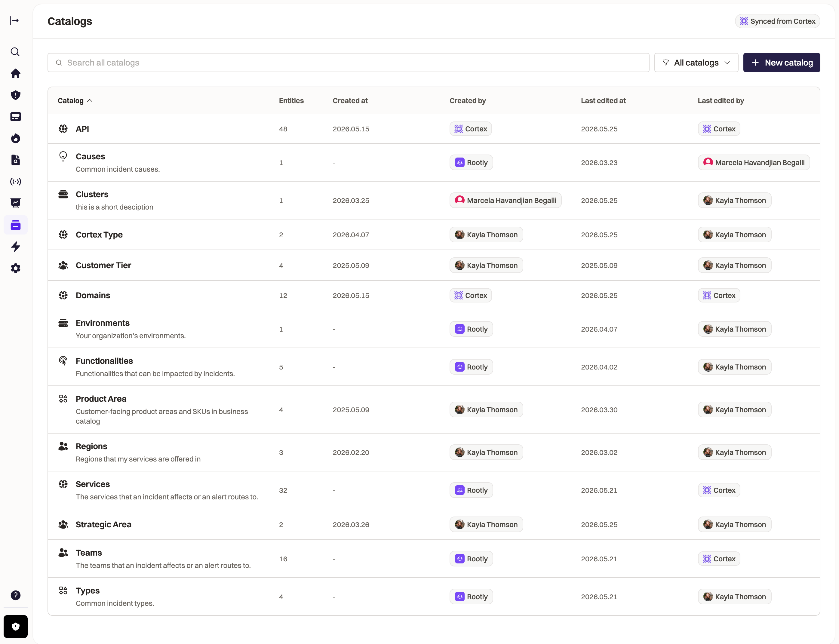
Task: Click the Rootly creator badge in Environments row
Action: (x=471, y=329)
